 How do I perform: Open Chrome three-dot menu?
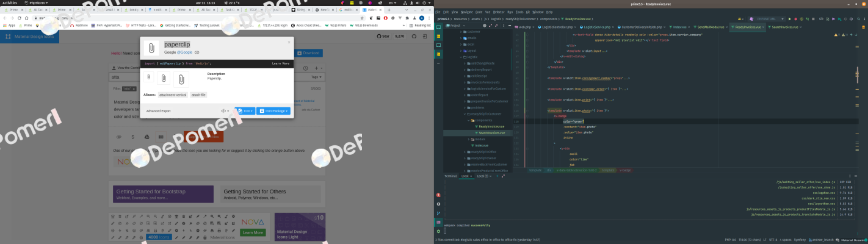tap(429, 18)
